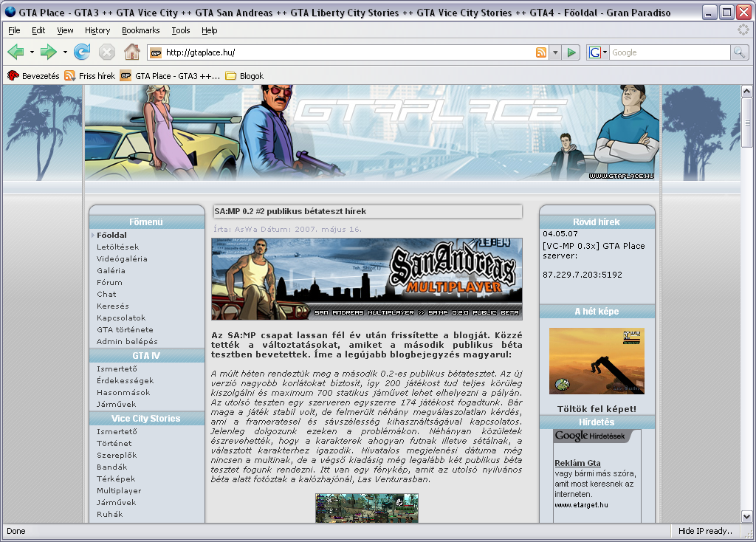Open the search engine selector dropdown arrow
This screenshot has height=542, width=756.
[605, 52]
